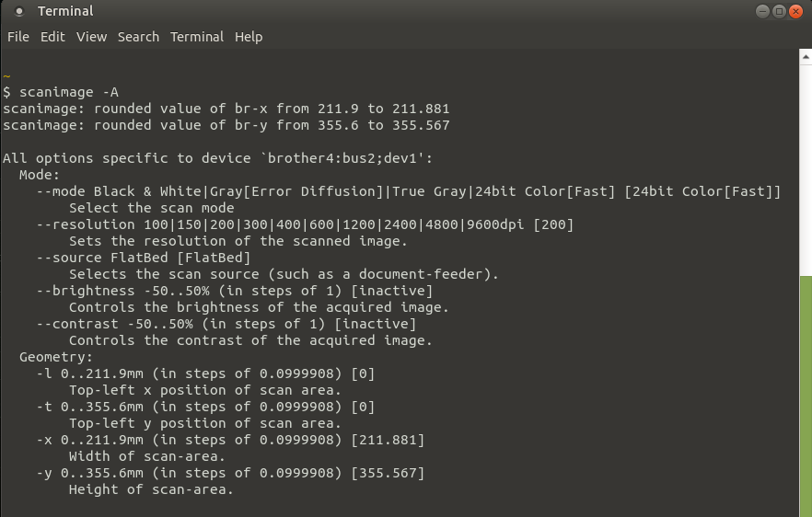
Task: Open the File menu
Action: pyautogui.click(x=18, y=37)
